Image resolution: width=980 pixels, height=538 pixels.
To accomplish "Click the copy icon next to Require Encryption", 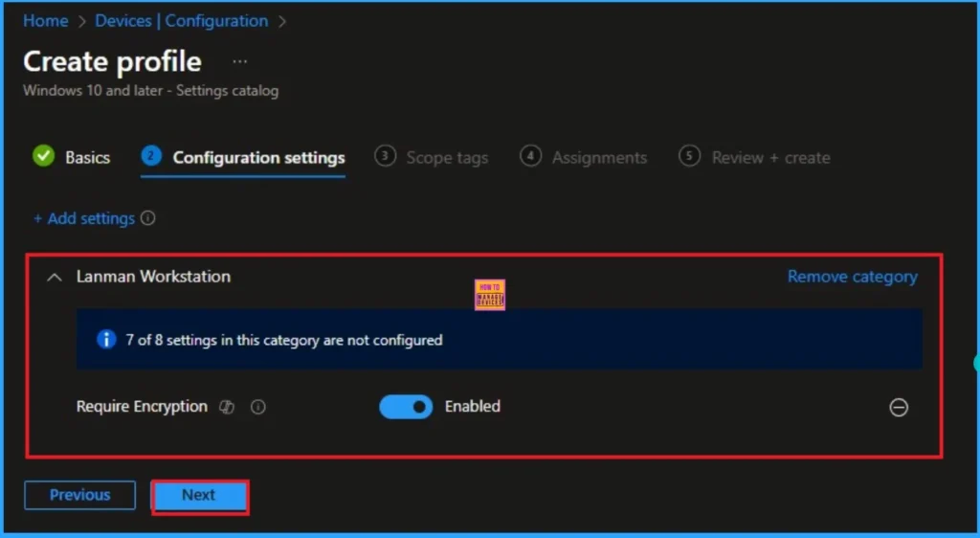I will [x=227, y=407].
